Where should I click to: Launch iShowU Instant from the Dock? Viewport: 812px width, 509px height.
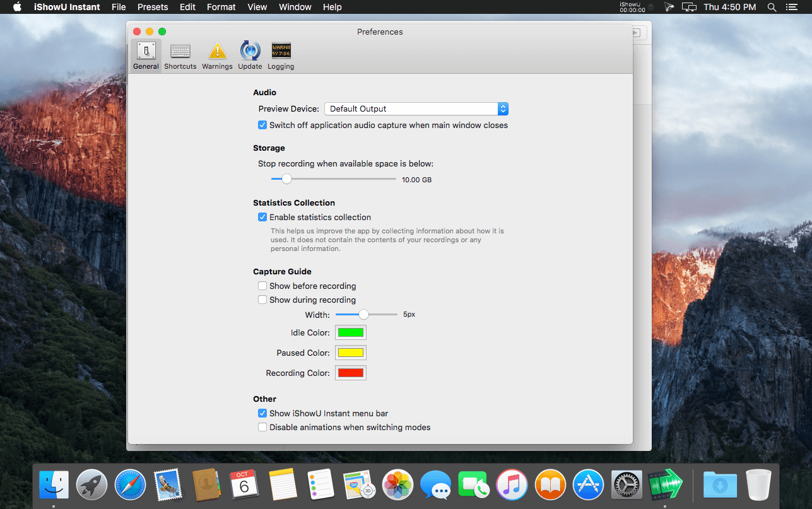pyautogui.click(x=665, y=484)
